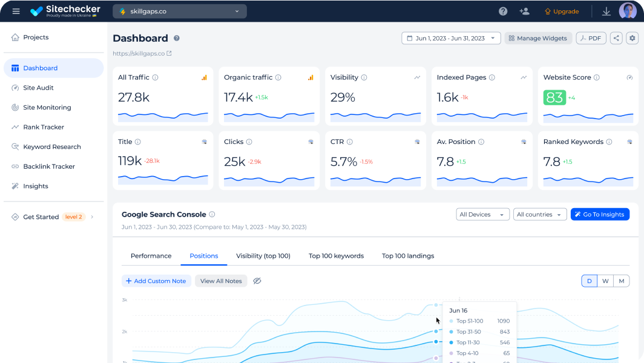Click the Clicks info icon
This screenshot has height=363, width=644.
pyautogui.click(x=249, y=142)
